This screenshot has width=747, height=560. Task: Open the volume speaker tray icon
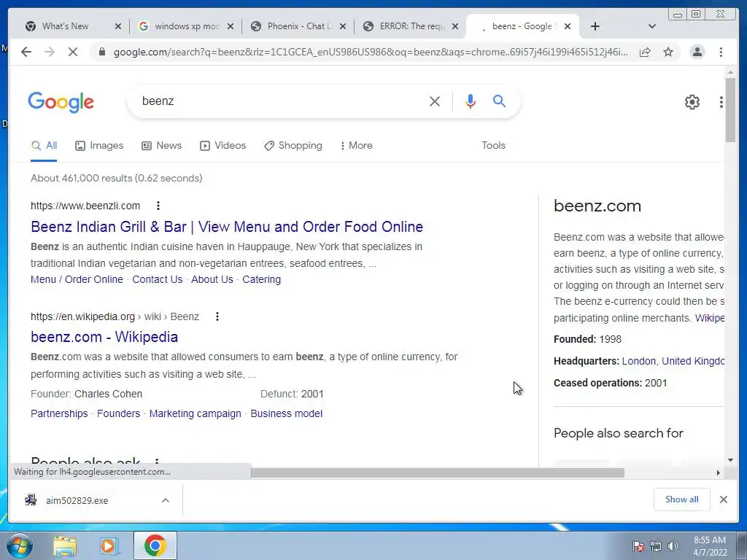(673, 546)
